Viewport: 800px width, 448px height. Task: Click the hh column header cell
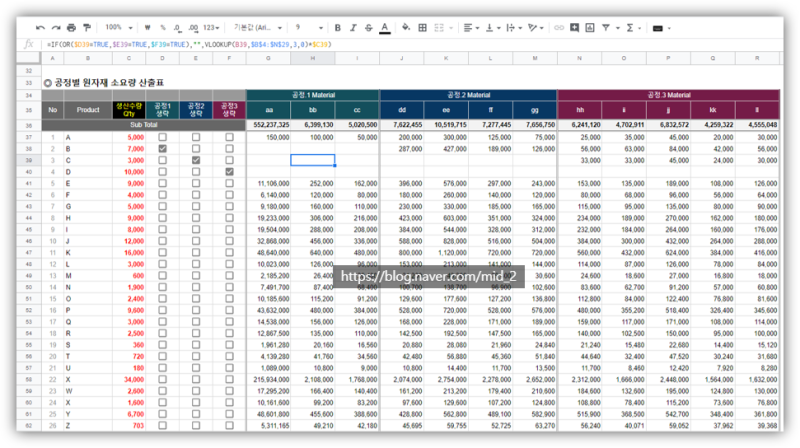pos(580,110)
